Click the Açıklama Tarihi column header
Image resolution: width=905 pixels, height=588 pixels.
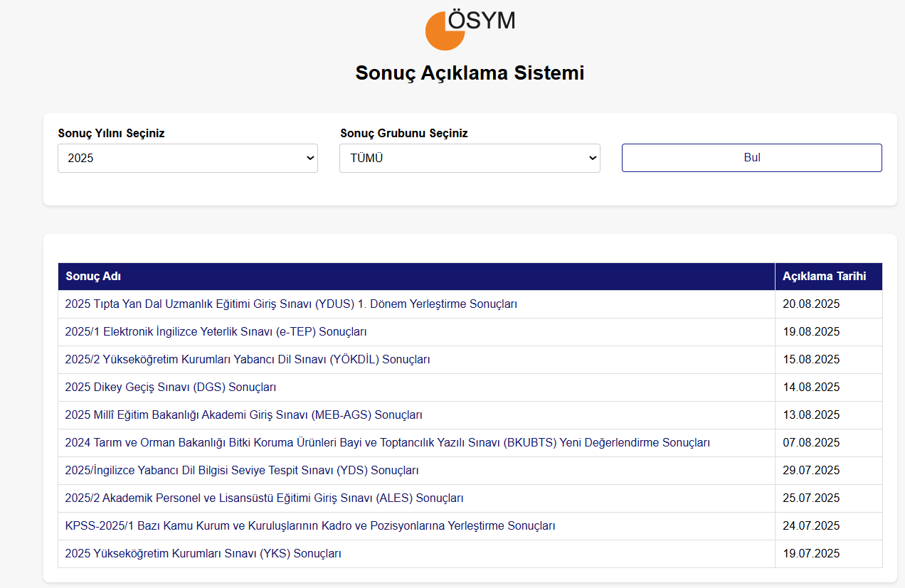825,277
